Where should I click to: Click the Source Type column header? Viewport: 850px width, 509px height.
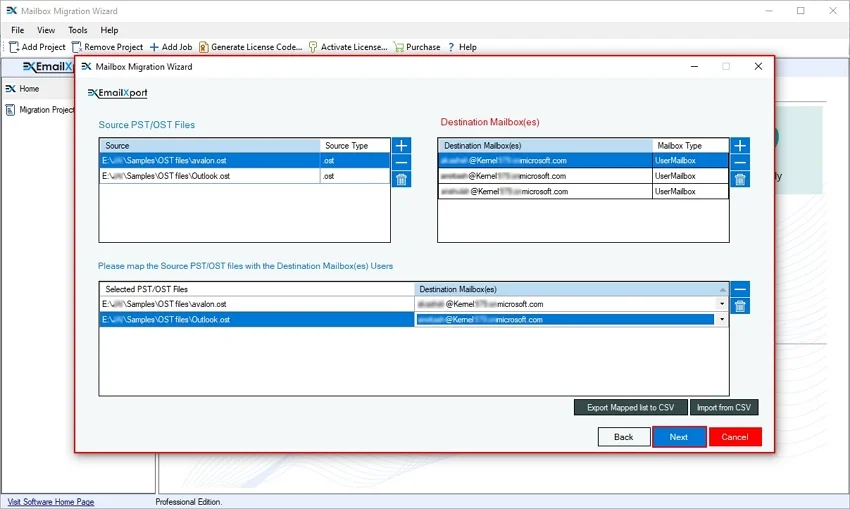click(355, 146)
